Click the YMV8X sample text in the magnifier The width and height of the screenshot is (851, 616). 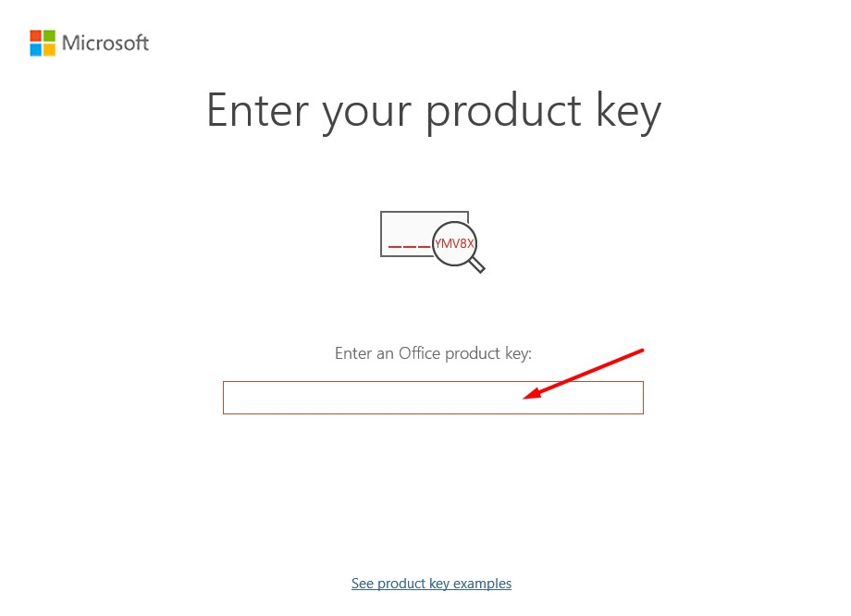(x=454, y=243)
